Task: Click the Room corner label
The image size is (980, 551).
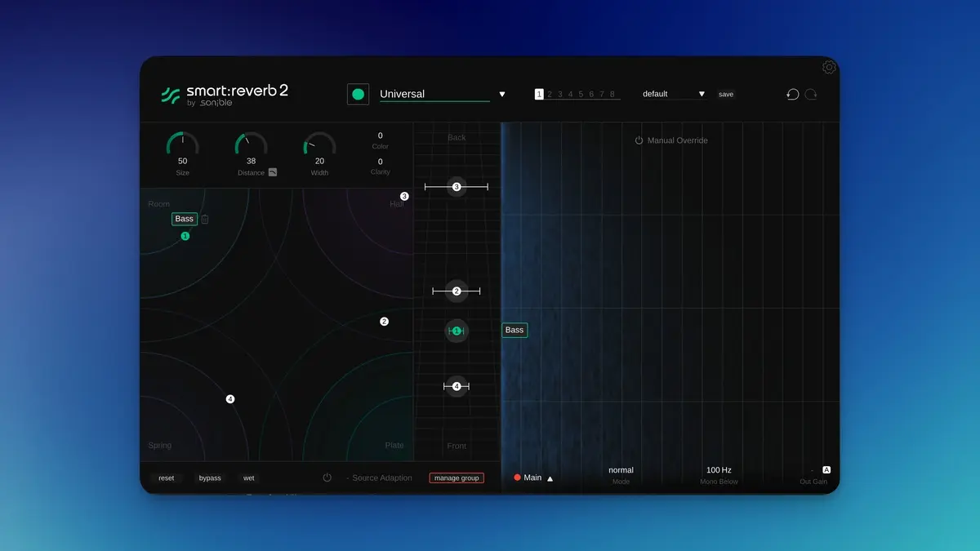Action: pyautogui.click(x=159, y=204)
